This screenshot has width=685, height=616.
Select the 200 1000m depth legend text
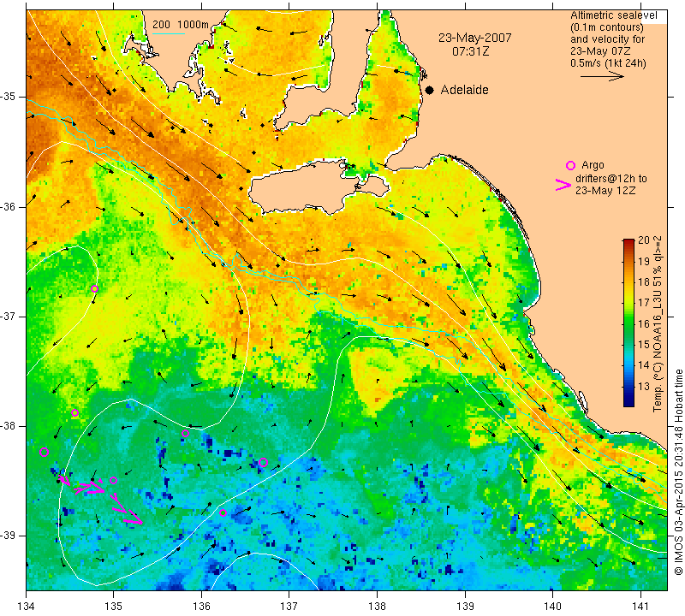[x=181, y=25]
